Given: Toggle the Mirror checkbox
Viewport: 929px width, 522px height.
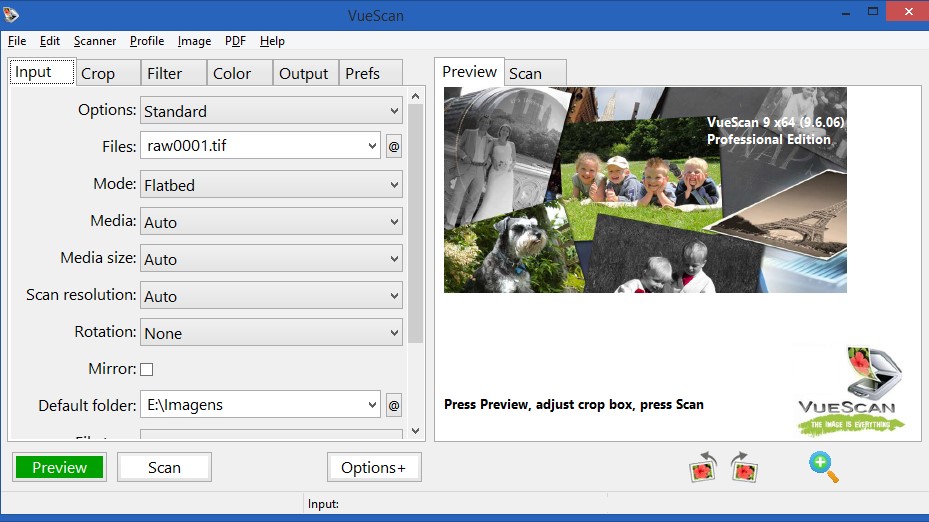Looking at the screenshot, I should 146,369.
